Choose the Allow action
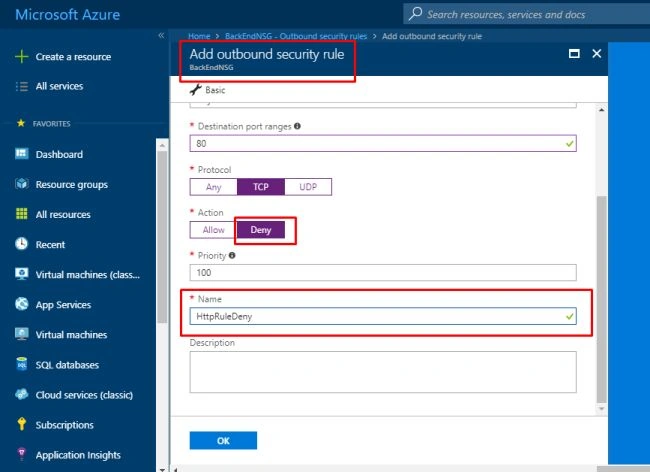 click(213, 230)
